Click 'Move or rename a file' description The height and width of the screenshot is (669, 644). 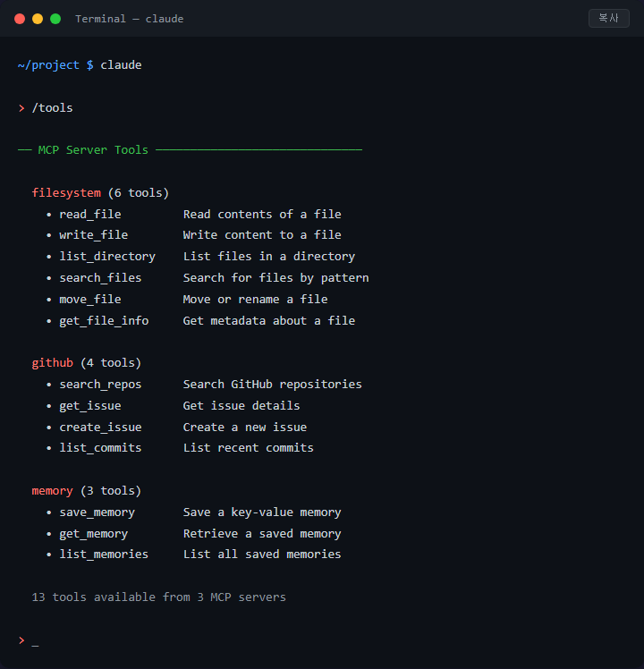click(255, 299)
